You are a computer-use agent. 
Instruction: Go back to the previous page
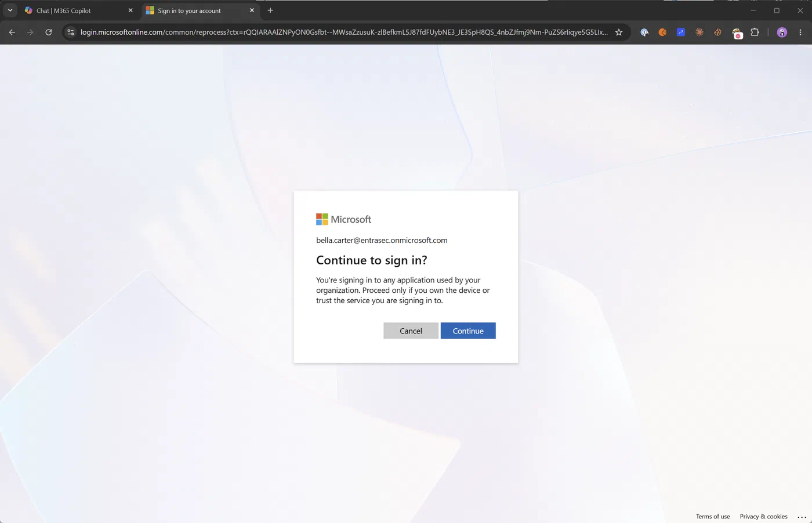point(12,32)
